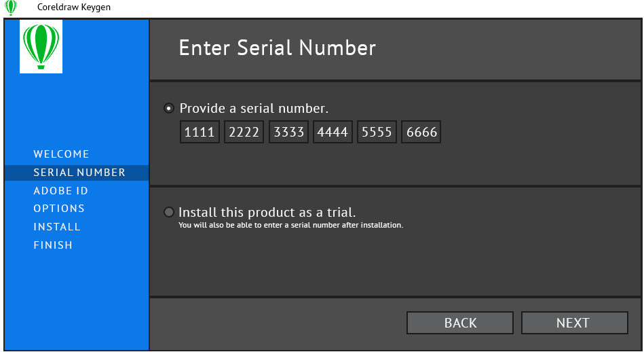This screenshot has height=352, width=644.
Task: Click the small balloon icon in title bar
Action: pos(10,7)
